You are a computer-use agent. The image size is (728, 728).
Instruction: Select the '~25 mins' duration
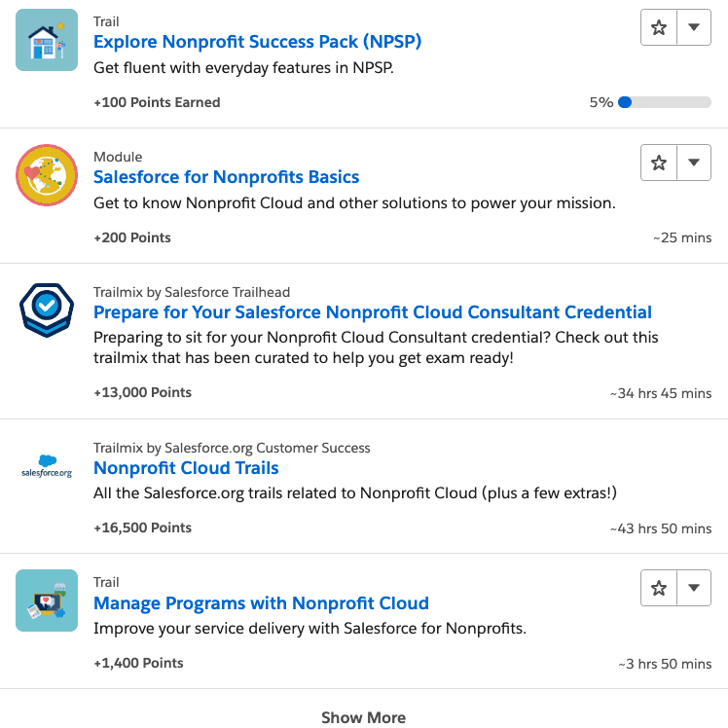[682, 237]
